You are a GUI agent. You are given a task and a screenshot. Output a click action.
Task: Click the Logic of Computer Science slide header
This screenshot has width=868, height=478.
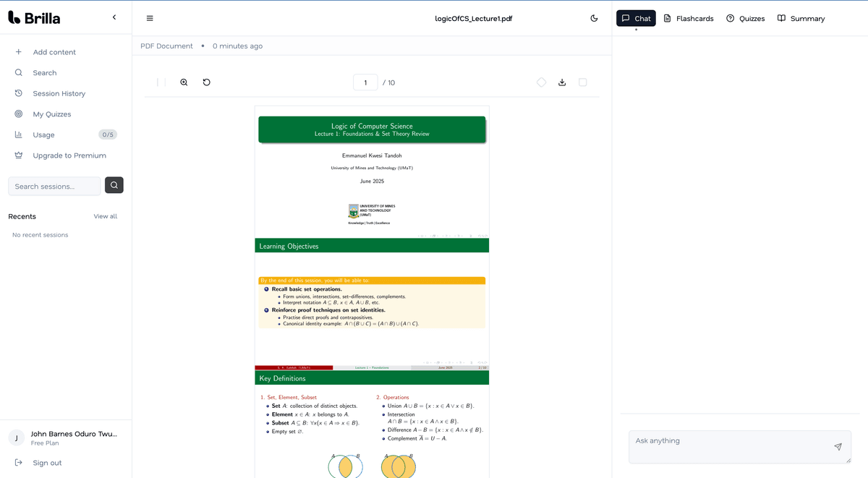pos(372,129)
